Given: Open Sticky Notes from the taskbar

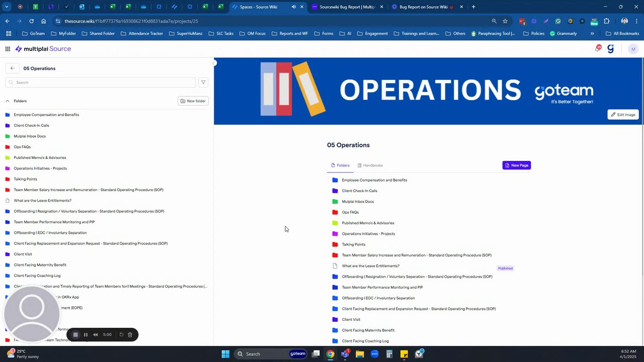Looking at the screenshot, I should pyautogui.click(x=404, y=354).
